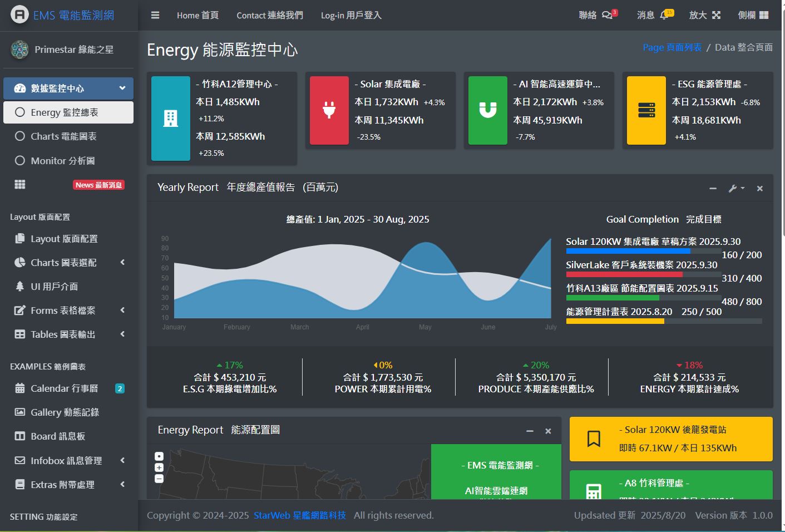Click the '本周 12,585KWh' value
The image size is (785, 532).
[x=230, y=136]
